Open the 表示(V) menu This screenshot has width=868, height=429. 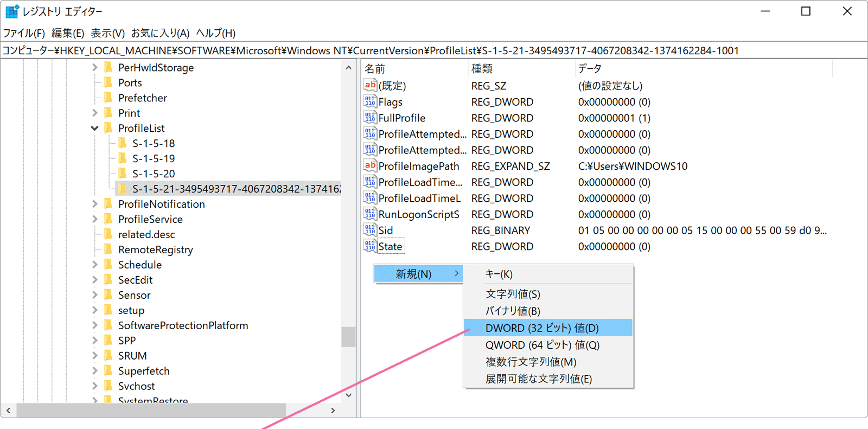107,33
